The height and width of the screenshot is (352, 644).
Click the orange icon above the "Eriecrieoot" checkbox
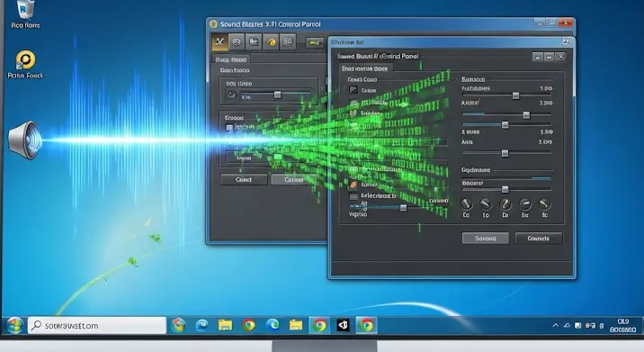353,185
